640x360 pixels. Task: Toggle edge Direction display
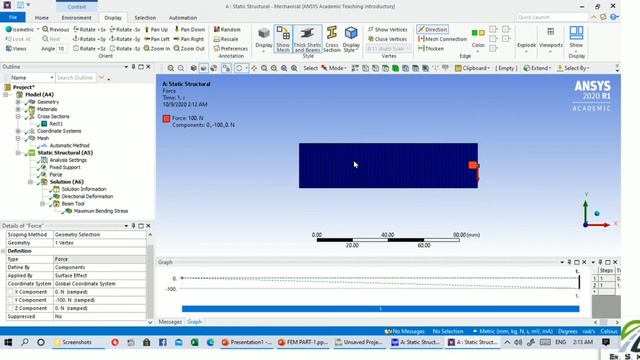[x=432, y=29]
